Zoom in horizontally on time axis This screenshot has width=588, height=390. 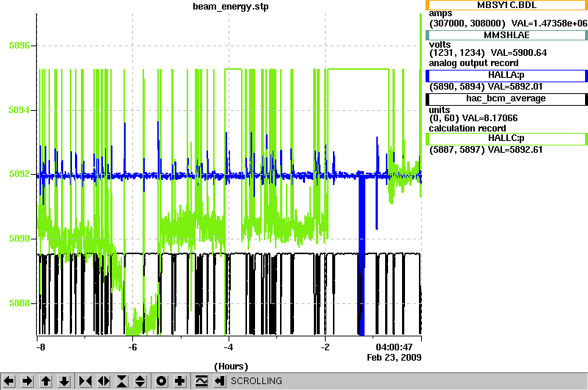85,381
